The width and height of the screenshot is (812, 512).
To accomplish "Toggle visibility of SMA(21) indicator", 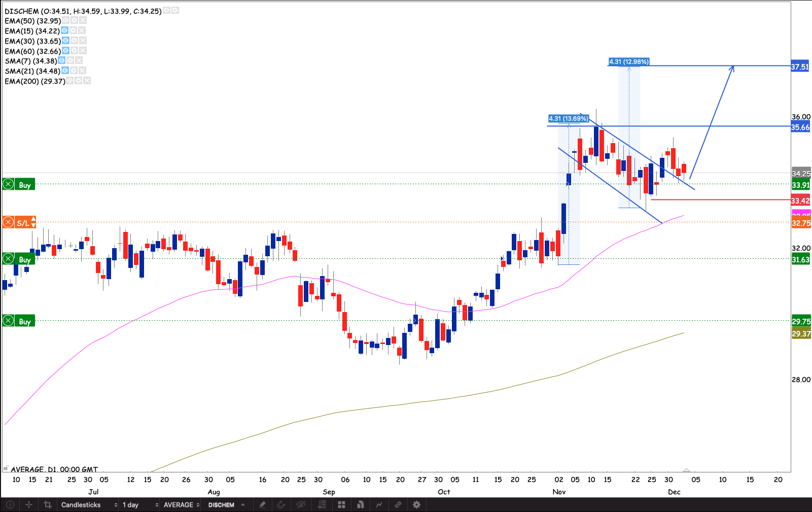I will [x=65, y=71].
